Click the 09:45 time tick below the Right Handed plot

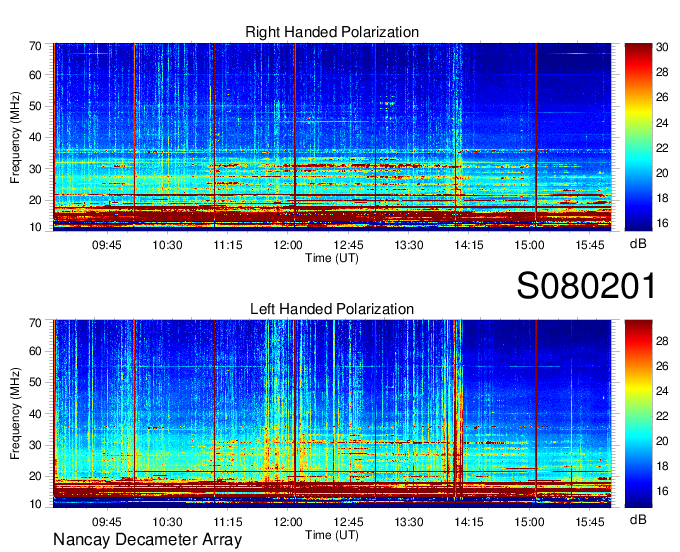tap(107, 245)
